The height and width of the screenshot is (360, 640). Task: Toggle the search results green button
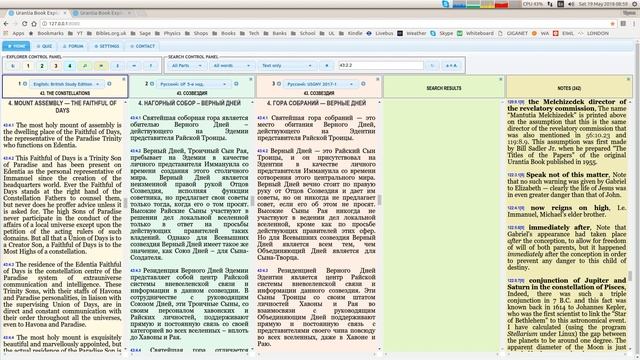pyautogui.click(x=85, y=66)
